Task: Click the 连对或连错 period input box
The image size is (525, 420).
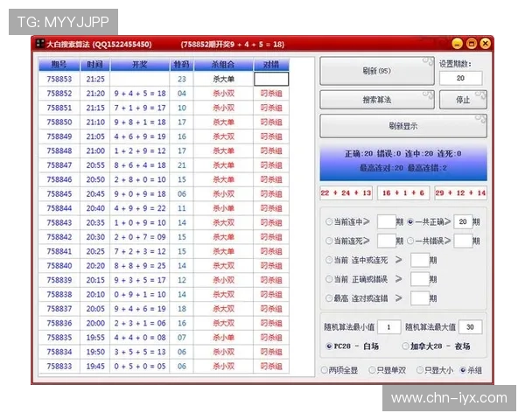Action: tap(420, 298)
